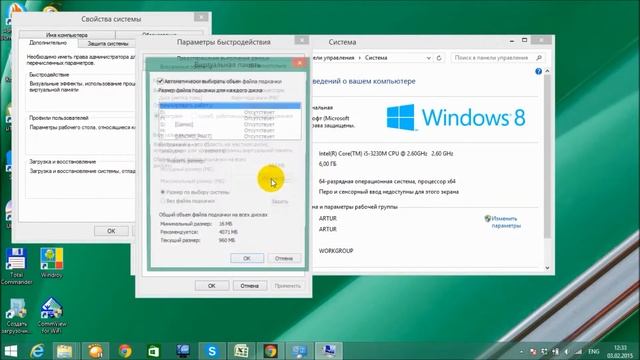
Task: Select the highlighted drive row in list
Action: (x=230, y=106)
